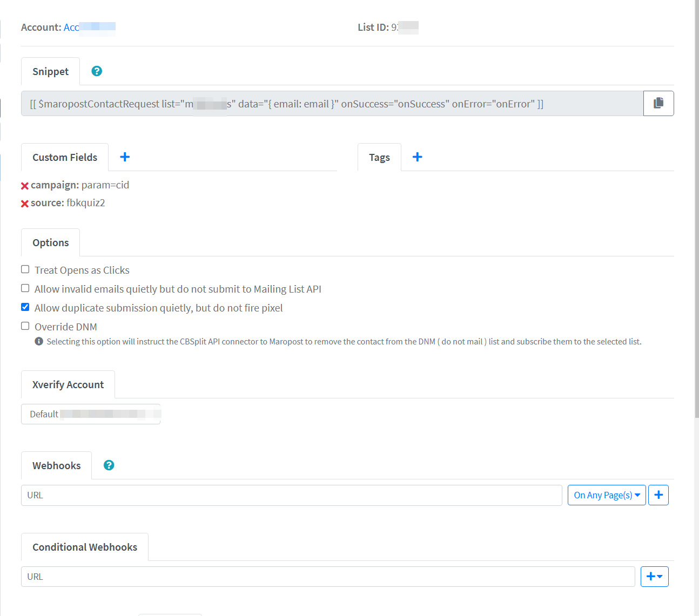Focus the Conditional Webhooks URL field
The image size is (699, 616).
point(328,577)
